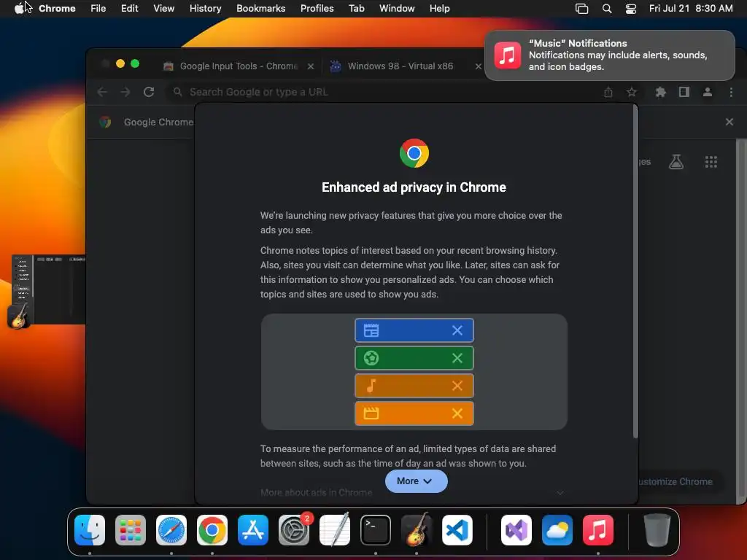This screenshot has height=560, width=747.
Task: Click the Chrome icon in the Dock
Action: click(212, 530)
